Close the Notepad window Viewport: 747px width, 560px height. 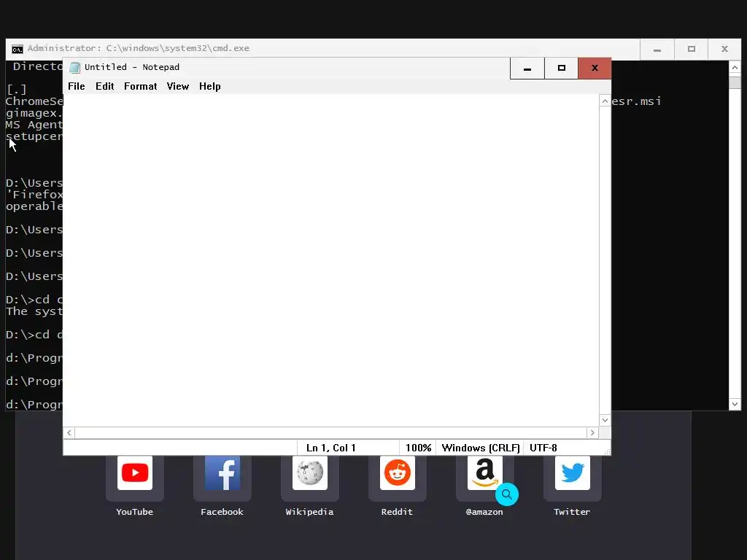[x=595, y=69]
